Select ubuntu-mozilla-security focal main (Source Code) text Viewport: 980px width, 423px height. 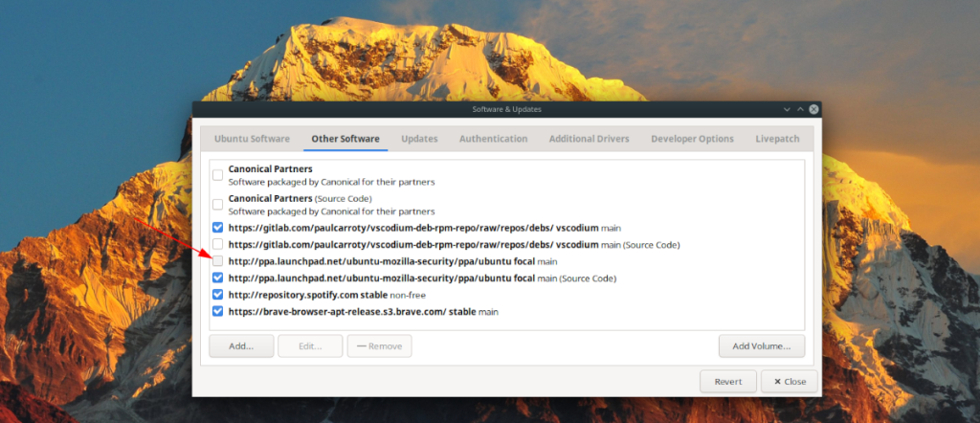[422, 278]
